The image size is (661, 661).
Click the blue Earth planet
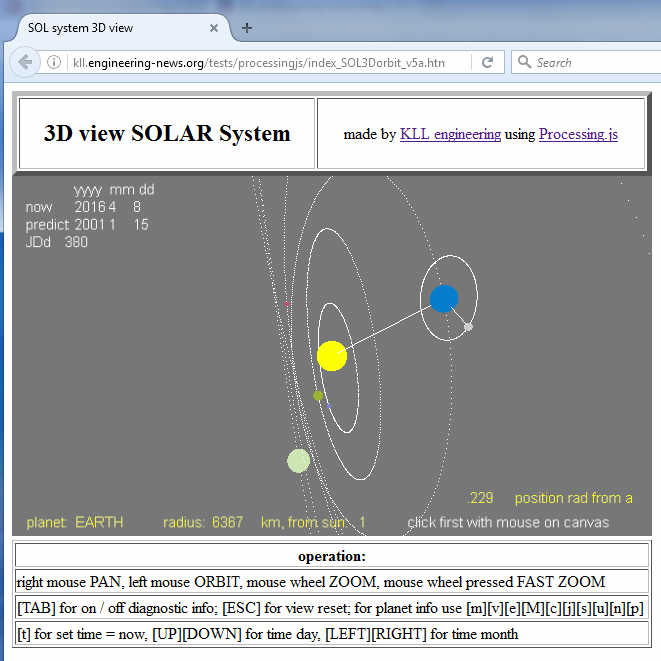[x=443, y=298]
